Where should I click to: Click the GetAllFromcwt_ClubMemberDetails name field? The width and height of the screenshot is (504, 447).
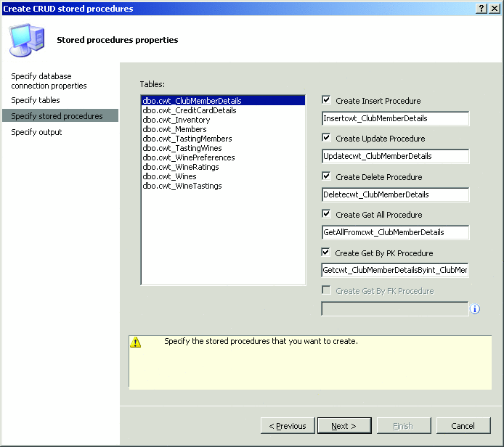[395, 232]
